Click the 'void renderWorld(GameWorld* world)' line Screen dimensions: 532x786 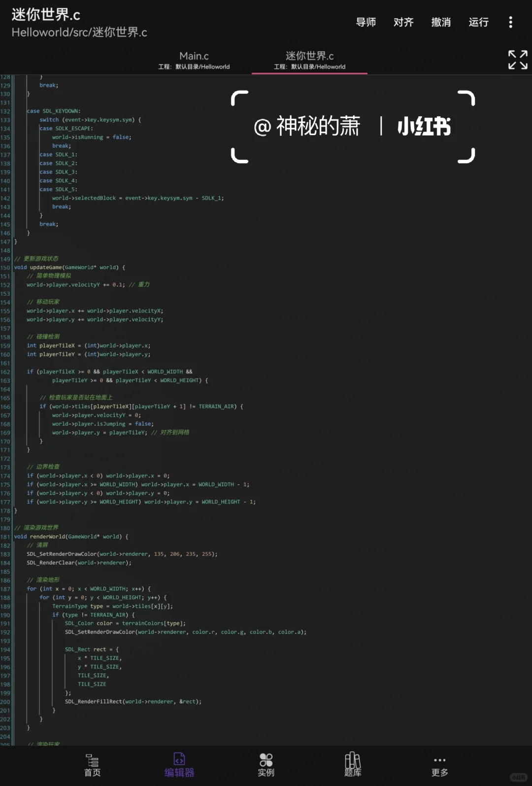(71, 537)
